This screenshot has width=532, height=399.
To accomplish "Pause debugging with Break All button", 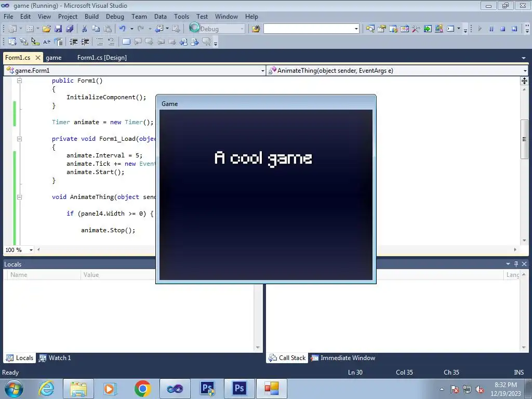I will click(x=491, y=29).
